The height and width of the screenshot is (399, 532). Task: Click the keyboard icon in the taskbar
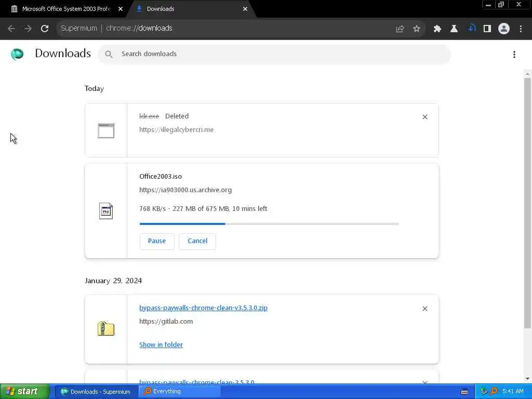pos(464,392)
